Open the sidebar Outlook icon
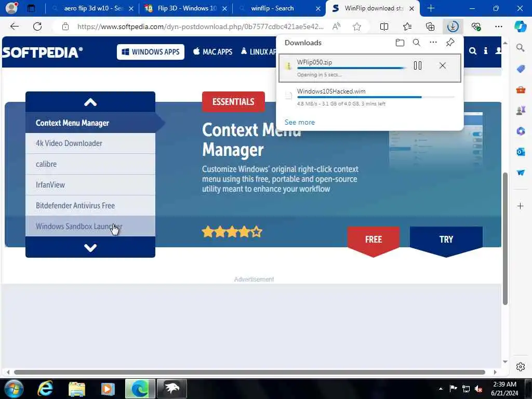This screenshot has width=532, height=399. [x=521, y=152]
